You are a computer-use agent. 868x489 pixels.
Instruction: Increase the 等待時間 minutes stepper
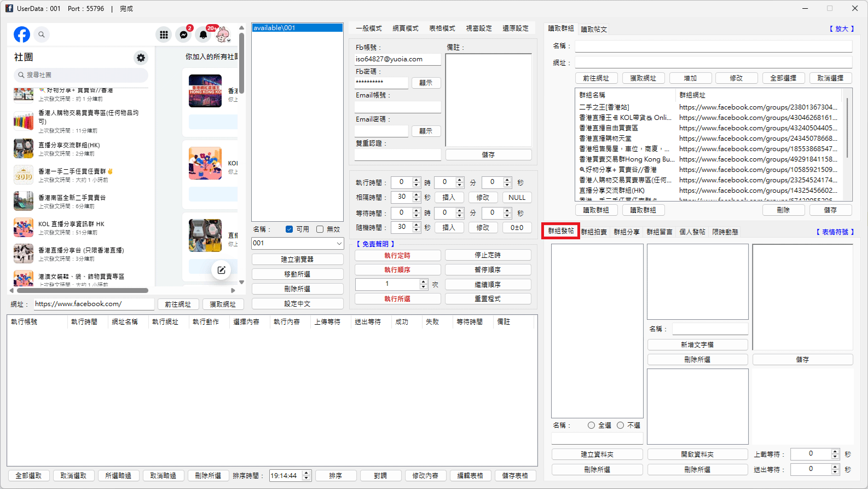(x=460, y=211)
